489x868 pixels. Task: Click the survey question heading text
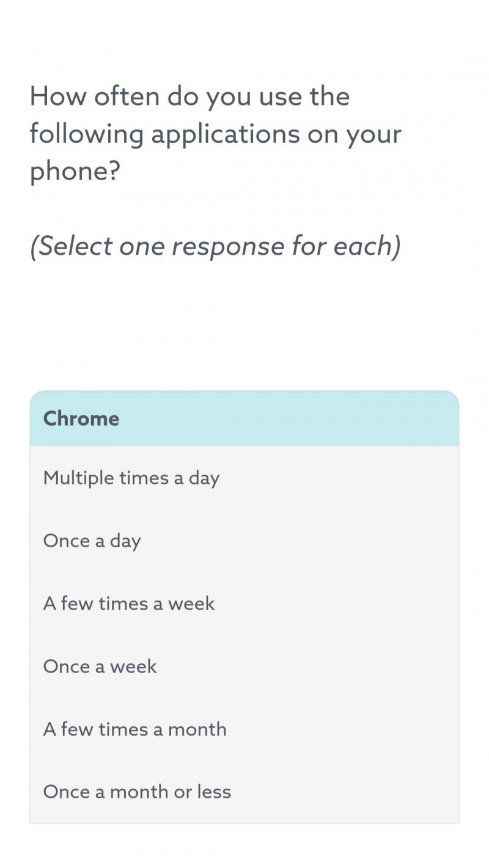[215, 134]
